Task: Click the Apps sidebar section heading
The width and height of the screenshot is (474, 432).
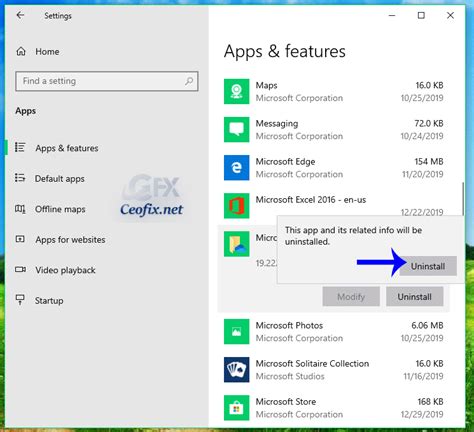Action: 25,111
